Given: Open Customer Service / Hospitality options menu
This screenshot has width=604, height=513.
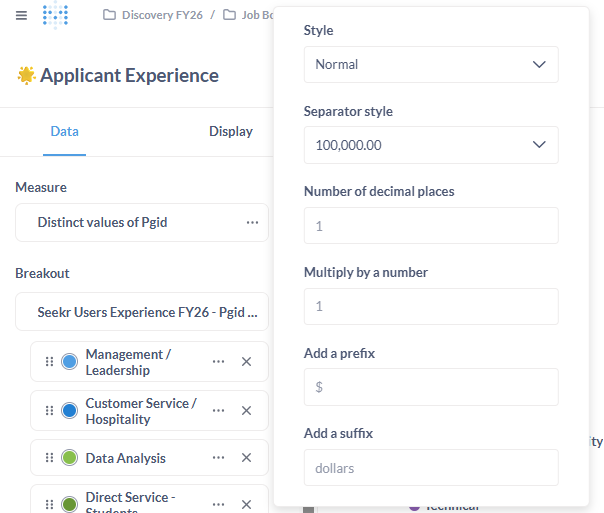Looking at the screenshot, I should [x=218, y=411].
